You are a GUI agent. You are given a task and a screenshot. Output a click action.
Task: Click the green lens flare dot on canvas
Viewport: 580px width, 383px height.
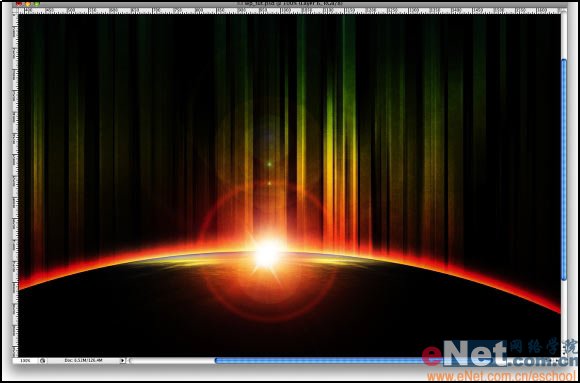click(x=269, y=164)
